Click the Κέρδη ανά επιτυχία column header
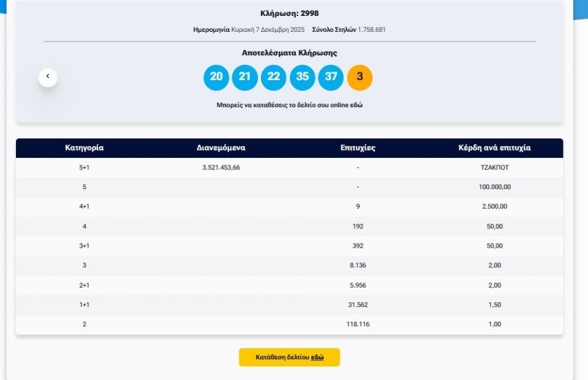Viewport: 588px width, 380px height. coord(494,148)
